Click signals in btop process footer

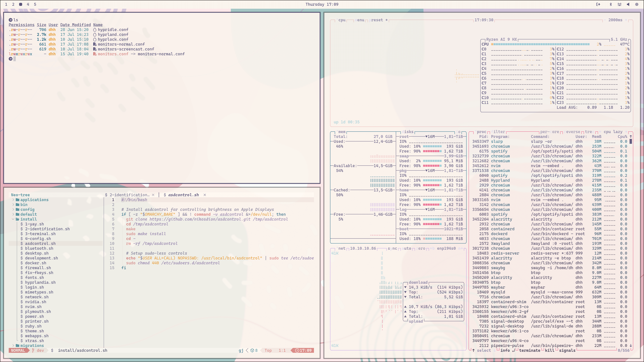[x=567, y=350]
